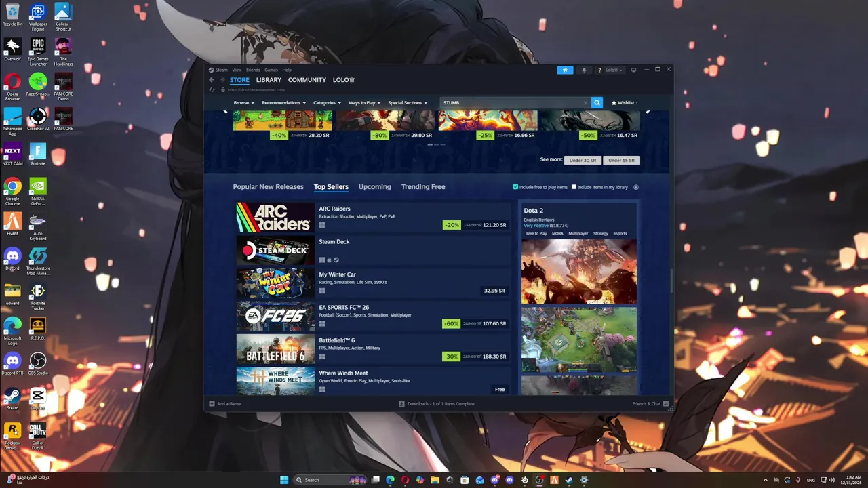Reload the Steam store page
Screen dimensions: 868x488
[212, 89]
